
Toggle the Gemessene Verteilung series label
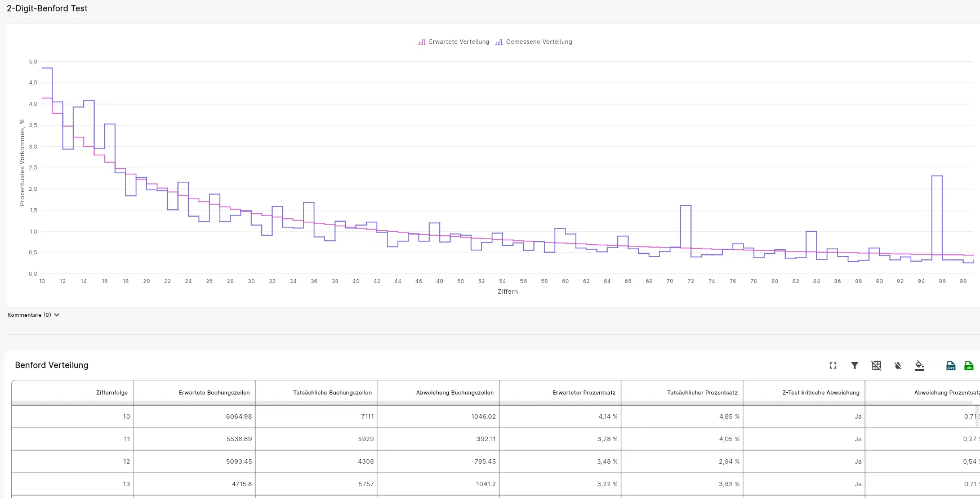(539, 42)
